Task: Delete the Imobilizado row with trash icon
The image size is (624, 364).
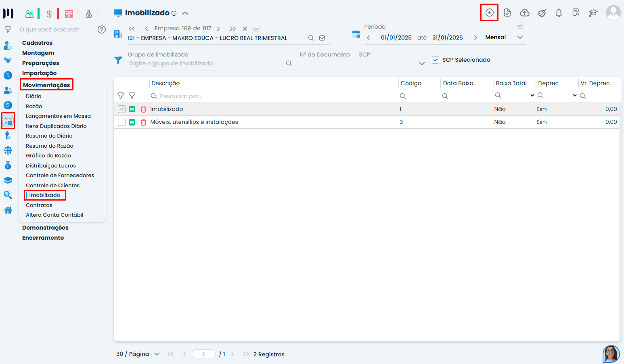Action: [x=143, y=109]
